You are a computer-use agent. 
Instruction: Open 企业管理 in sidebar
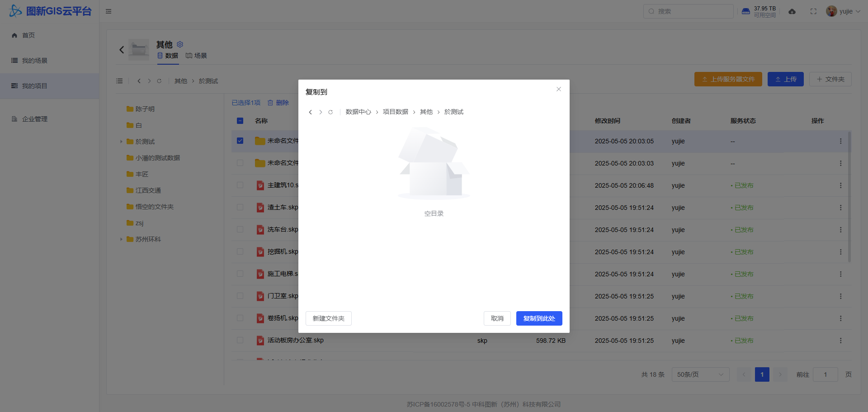(49, 119)
